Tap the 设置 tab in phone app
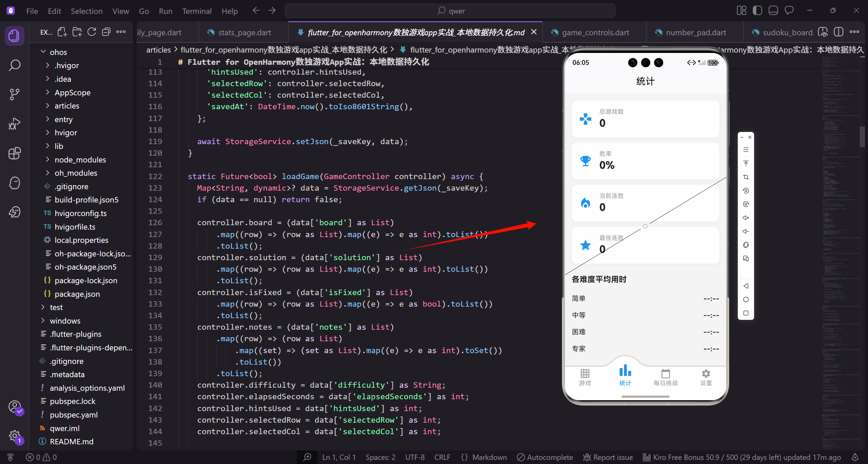The width and height of the screenshot is (868, 464). [706, 377]
